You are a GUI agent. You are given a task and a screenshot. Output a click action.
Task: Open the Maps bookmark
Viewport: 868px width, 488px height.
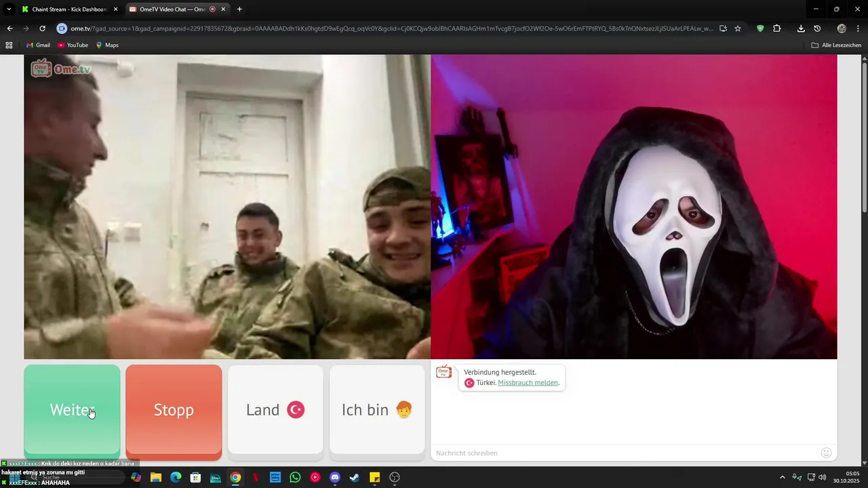[x=107, y=45]
